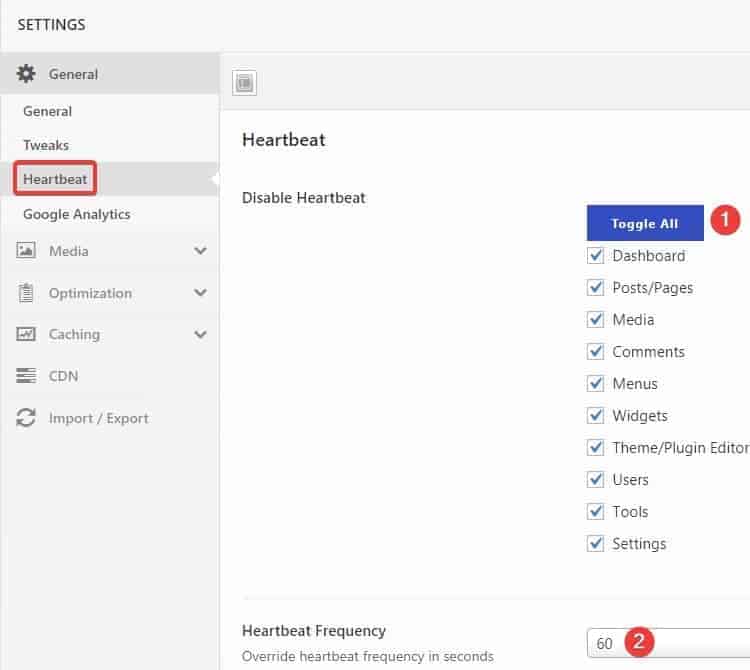Image resolution: width=750 pixels, height=670 pixels.
Task: Click the Toggle All button
Action: click(645, 223)
